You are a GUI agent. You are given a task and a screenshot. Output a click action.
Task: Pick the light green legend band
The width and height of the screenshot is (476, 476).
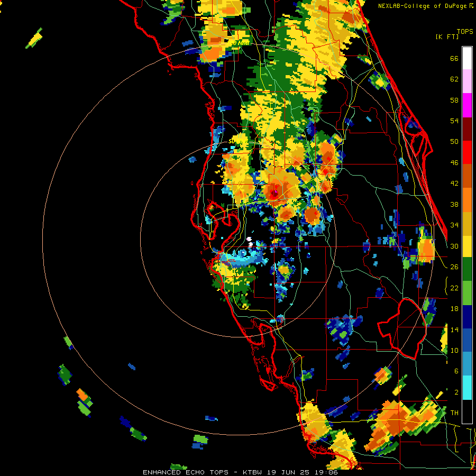pos(467,293)
